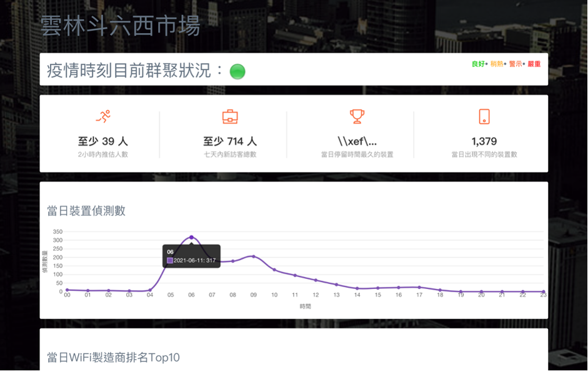Click the chart data point at hour 10
Screen dimensions: 588x371
point(274,270)
